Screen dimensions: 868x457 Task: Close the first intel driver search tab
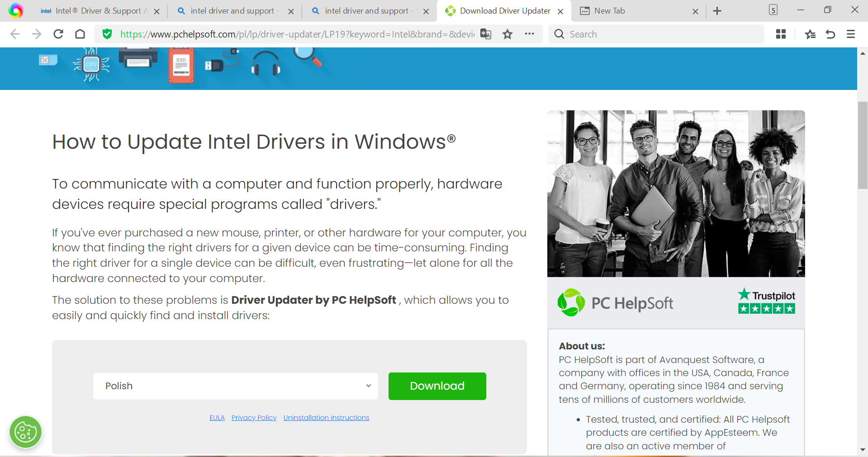click(x=291, y=11)
